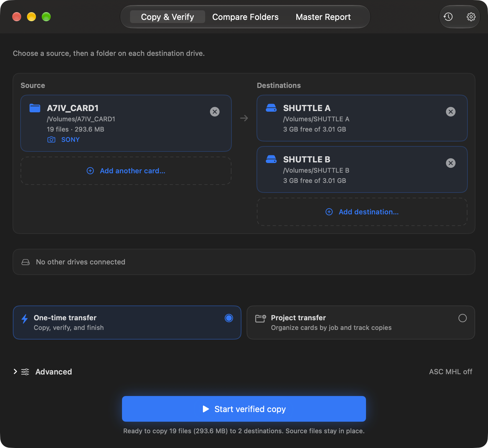Expand the Advanced section chevron
The height and width of the screenshot is (448, 488).
tap(15, 371)
